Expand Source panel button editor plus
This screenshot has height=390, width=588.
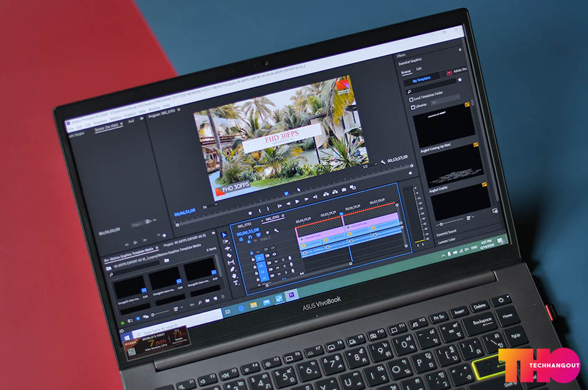pos(164,236)
